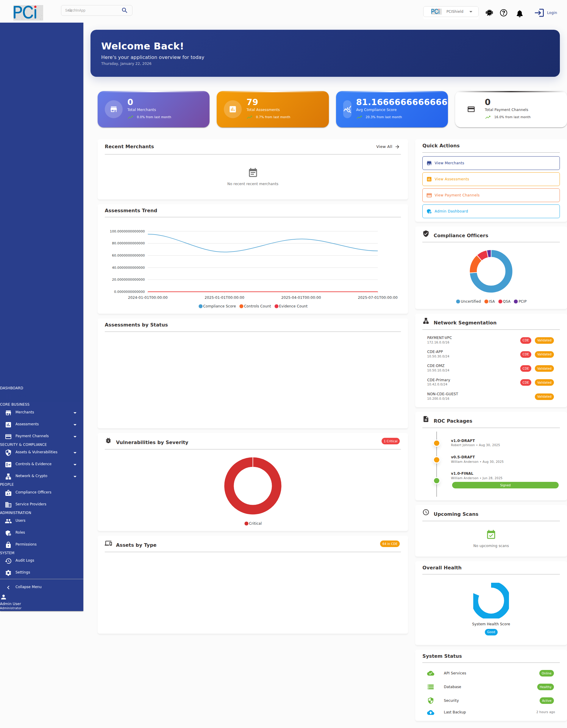Click View All recent merchants link
Screen dimensions: 567x728
[387, 147]
